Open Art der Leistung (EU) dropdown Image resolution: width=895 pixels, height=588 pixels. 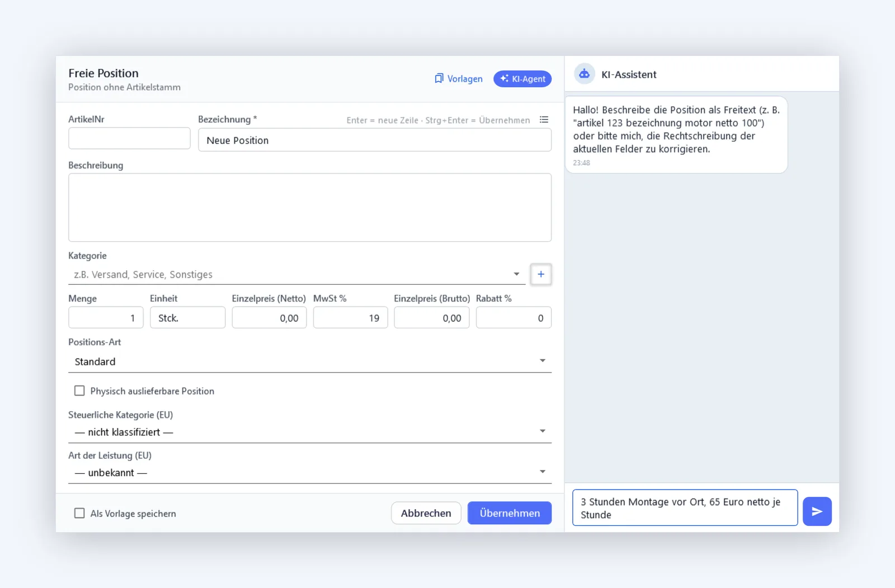click(310, 473)
